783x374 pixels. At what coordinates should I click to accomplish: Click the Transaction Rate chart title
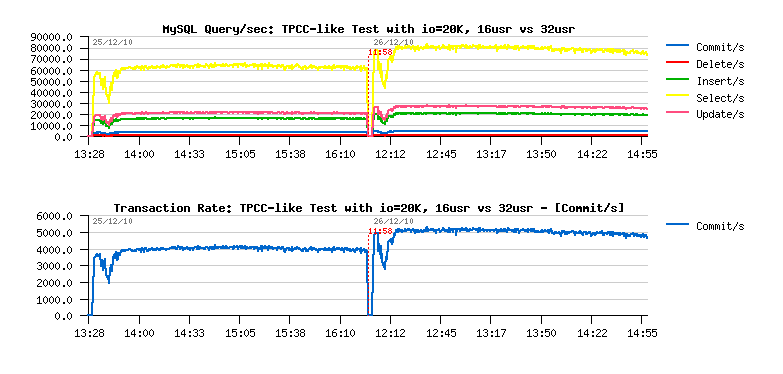tap(369, 208)
